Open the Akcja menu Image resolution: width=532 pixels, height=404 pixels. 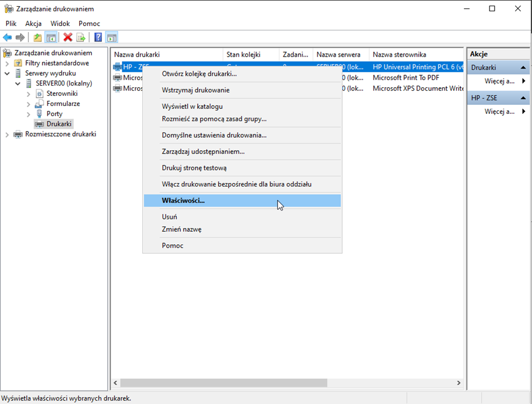(x=33, y=24)
